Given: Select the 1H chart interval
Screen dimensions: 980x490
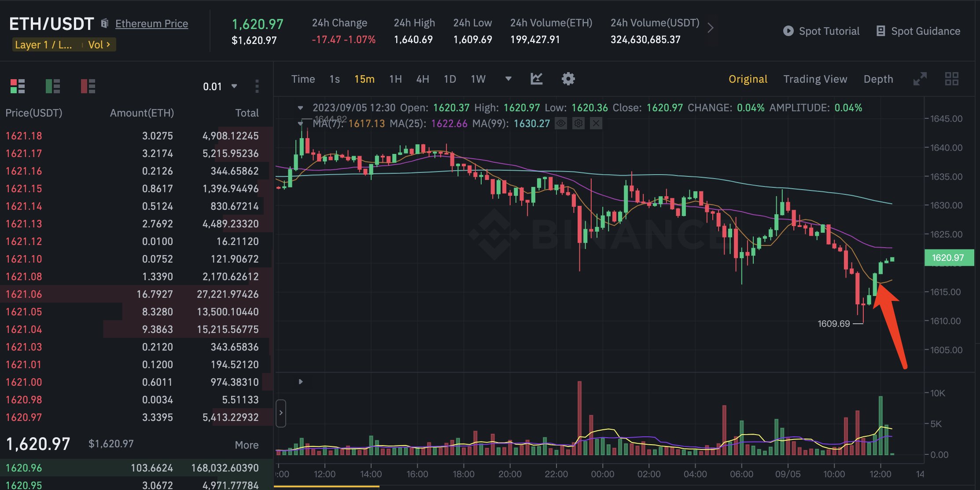Looking at the screenshot, I should click(x=395, y=79).
